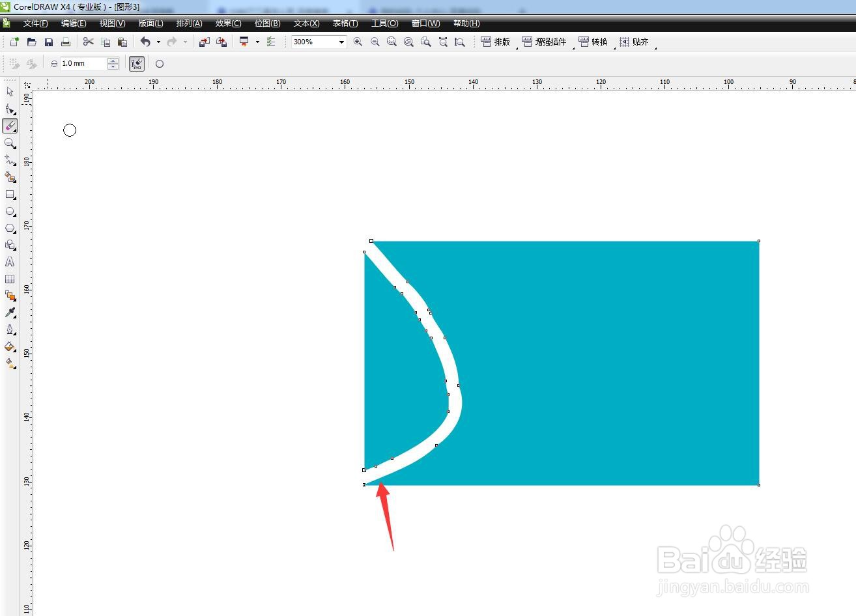856x616 pixels.
Task: Open the 表格(T) menu
Action: [x=345, y=23]
